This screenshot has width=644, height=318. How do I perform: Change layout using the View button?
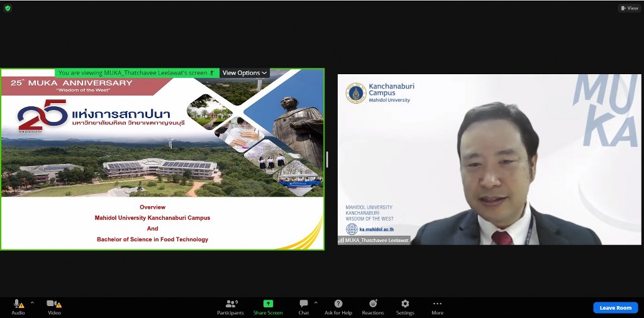coord(630,8)
